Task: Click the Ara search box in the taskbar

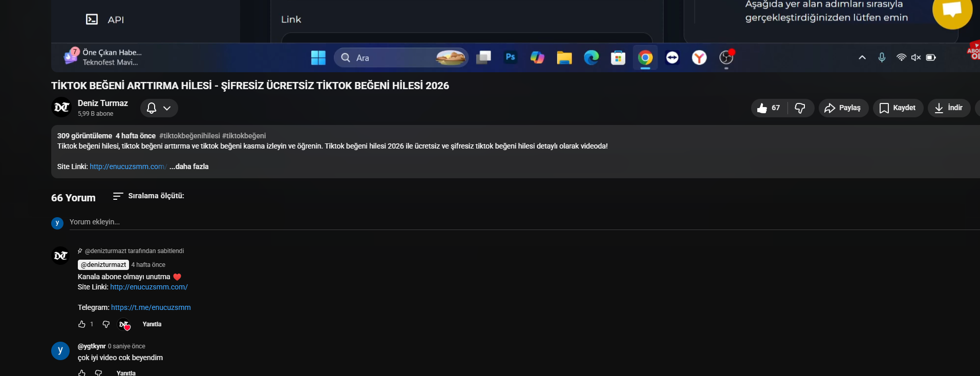Action: 401,57
